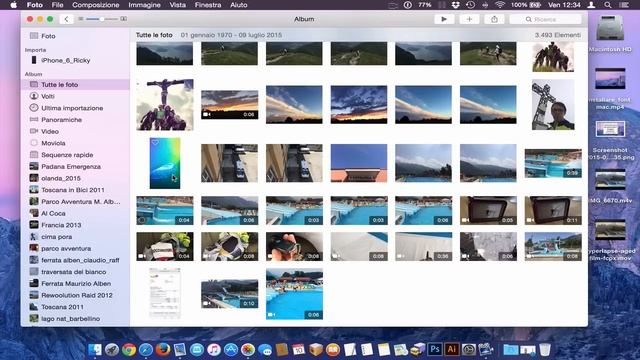Click the back chevron button in toolbar
The height and width of the screenshot is (360, 640).
coord(66,19)
